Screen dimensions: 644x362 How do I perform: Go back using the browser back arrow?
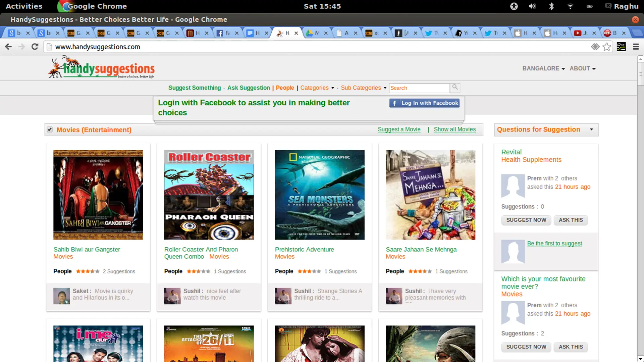(8, 47)
